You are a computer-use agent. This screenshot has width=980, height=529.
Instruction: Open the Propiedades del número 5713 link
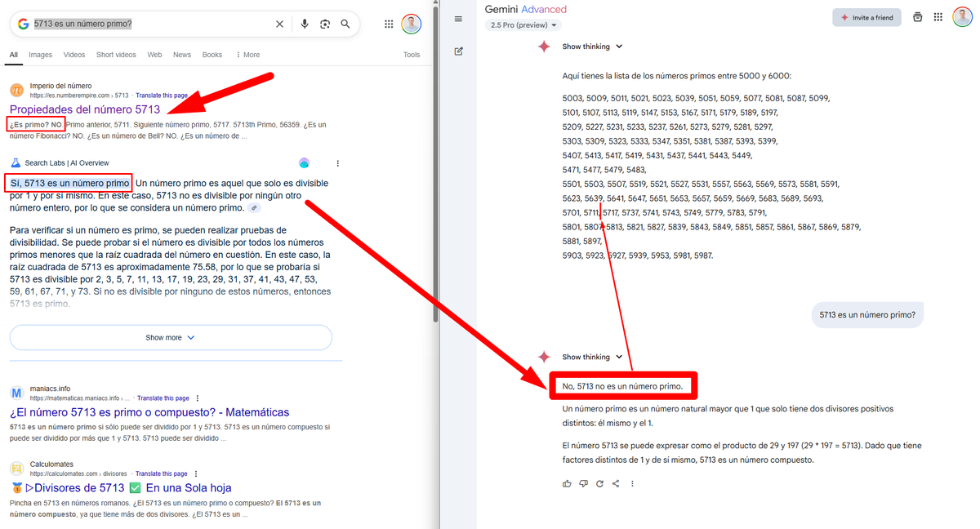pyautogui.click(x=87, y=109)
